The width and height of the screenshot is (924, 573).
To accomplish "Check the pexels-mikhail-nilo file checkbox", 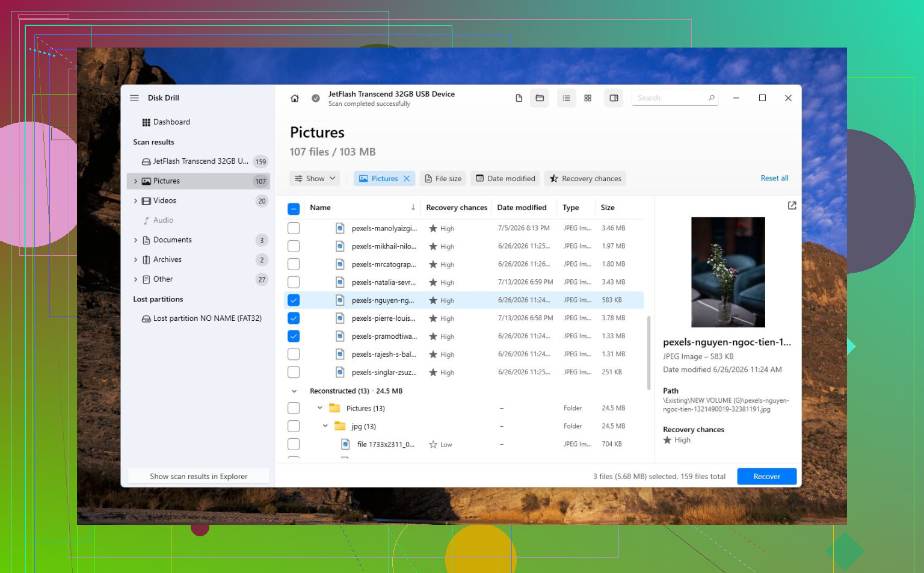I will point(294,246).
